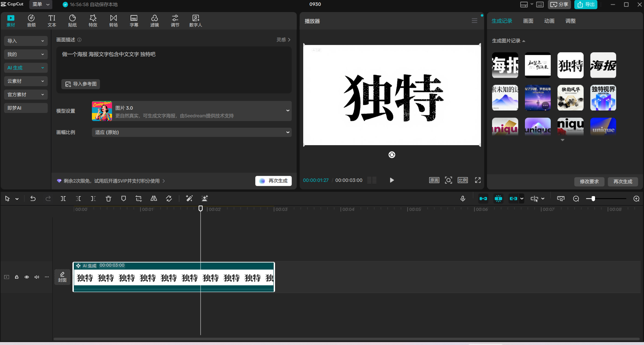Zoom in the timeline with plus icon
Image resolution: width=644 pixels, height=345 pixels.
(636, 198)
